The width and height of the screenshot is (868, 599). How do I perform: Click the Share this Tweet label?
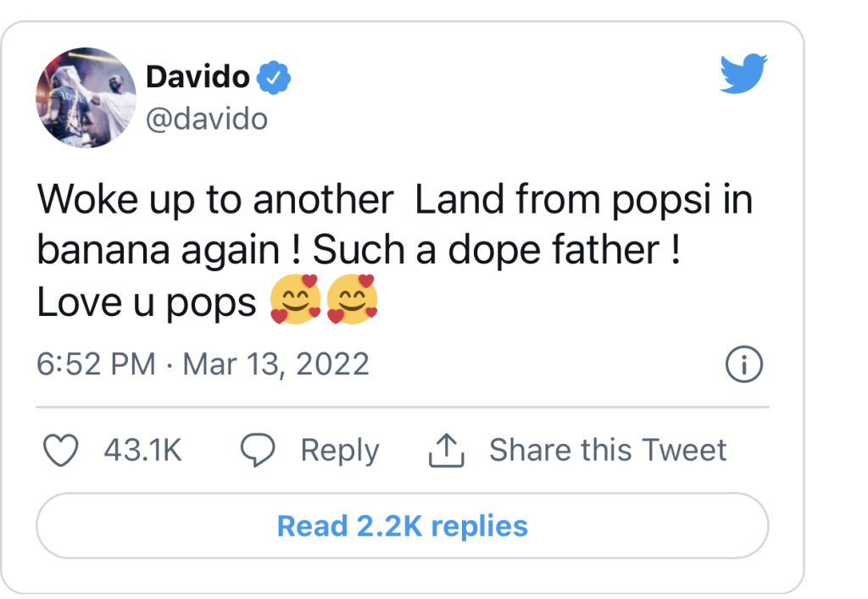[608, 451]
